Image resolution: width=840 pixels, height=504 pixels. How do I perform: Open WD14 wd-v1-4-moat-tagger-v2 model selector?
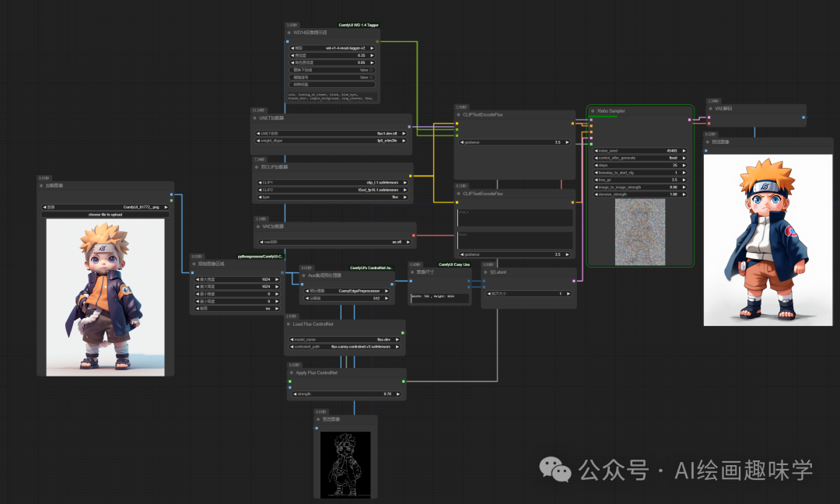tap(332, 48)
